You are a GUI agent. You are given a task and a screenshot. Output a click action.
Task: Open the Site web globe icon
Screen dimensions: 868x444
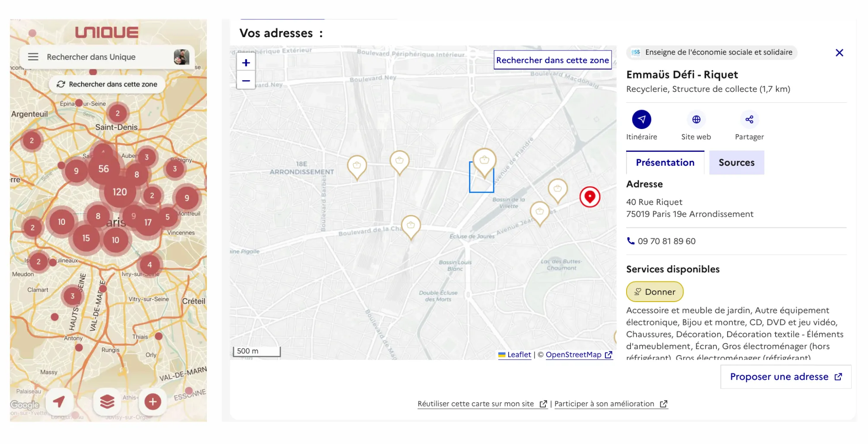click(x=696, y=120)
